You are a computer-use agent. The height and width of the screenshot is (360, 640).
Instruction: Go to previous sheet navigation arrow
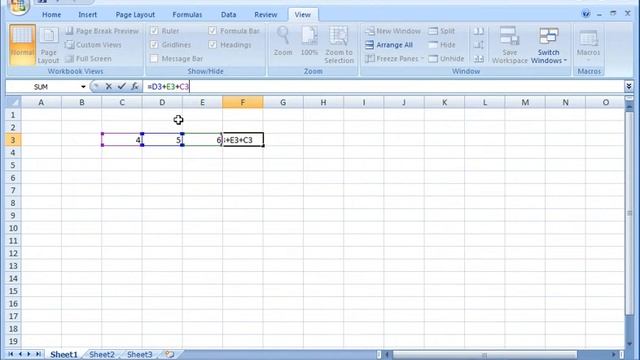[x=20, y=354]
